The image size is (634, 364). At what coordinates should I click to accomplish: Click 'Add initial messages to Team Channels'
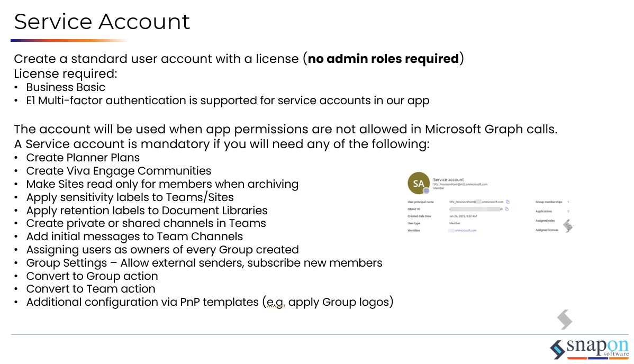point(134,236)
